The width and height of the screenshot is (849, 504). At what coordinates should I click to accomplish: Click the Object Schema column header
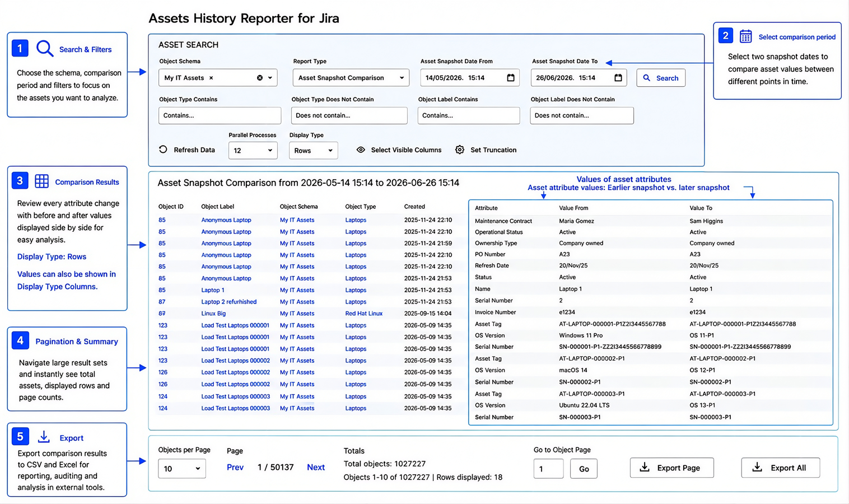pos(298,207)
